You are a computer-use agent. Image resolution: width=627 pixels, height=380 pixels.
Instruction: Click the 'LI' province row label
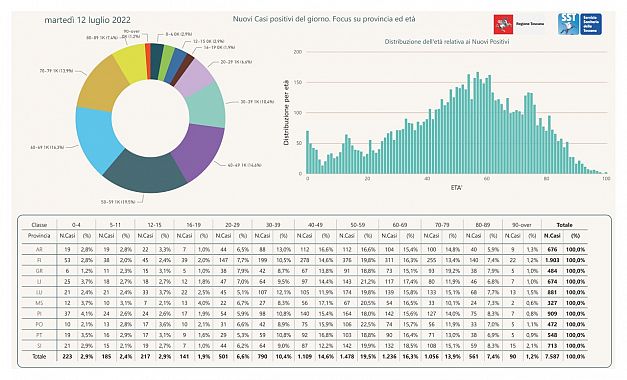pyautogui.click(x=39, y=282)
